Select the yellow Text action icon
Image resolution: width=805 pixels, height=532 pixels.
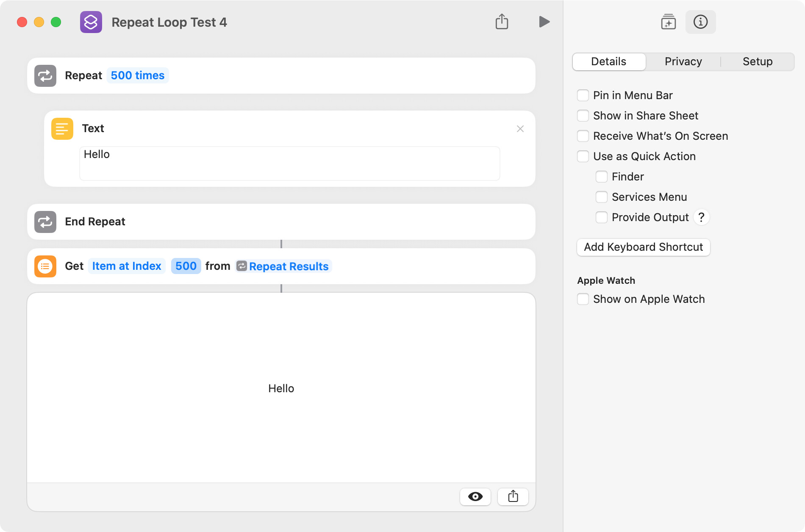(x=62, y=129)
